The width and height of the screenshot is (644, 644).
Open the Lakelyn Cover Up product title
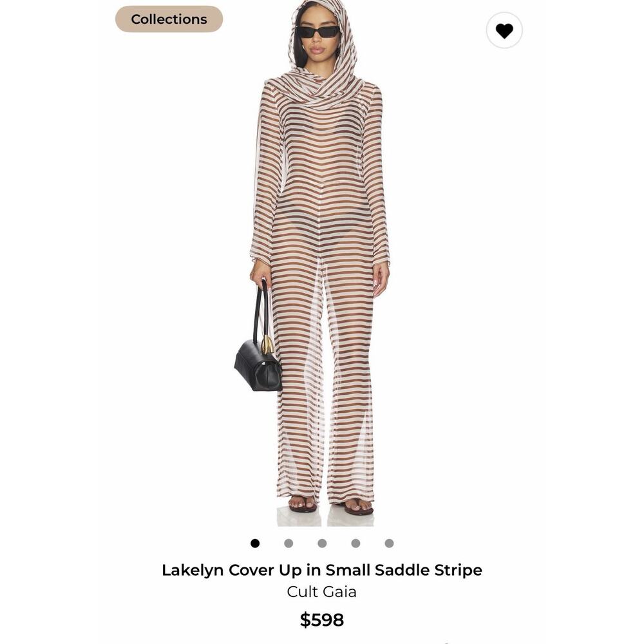(322, 570)
